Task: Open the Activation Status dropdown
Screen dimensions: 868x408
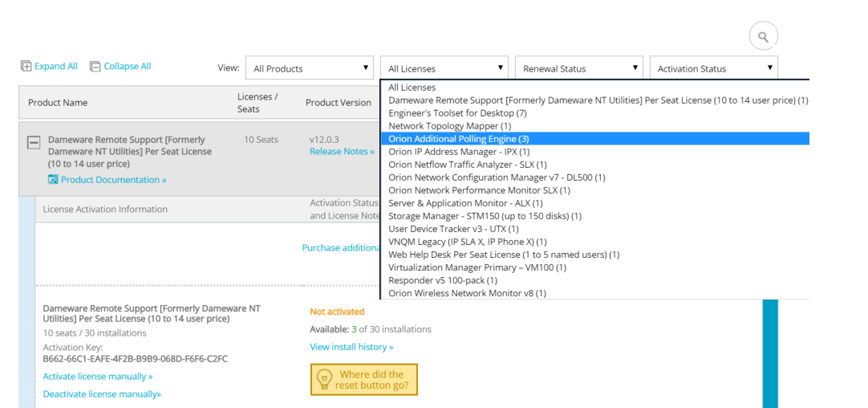Action: coord(714,68)
